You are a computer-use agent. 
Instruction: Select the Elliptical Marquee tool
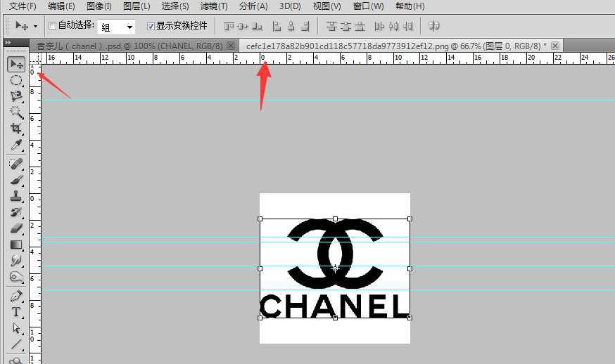coord(16,81)
